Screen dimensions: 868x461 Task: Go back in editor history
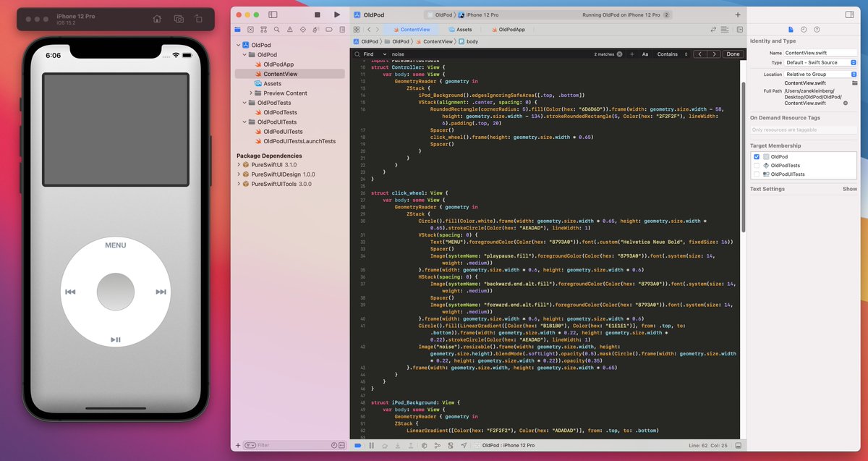369,30
